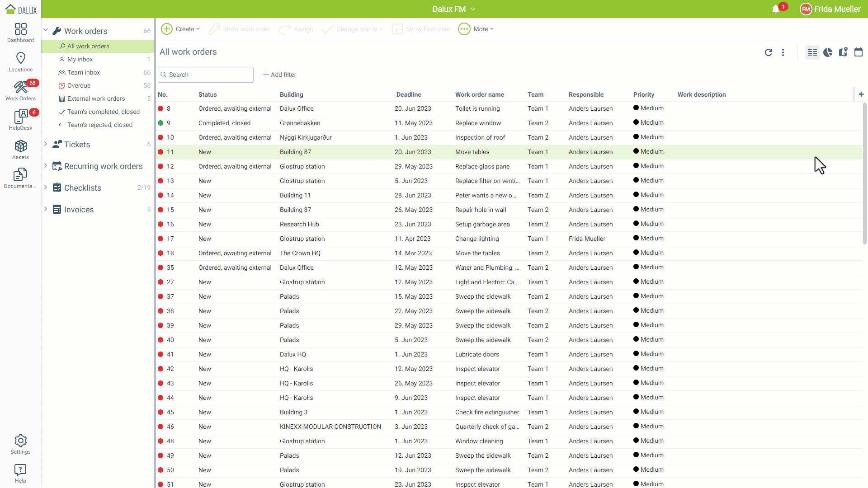Screen dimensions: 868x488
Task: Select Overdue in the work orders tree
Action: tap(79, 85)
